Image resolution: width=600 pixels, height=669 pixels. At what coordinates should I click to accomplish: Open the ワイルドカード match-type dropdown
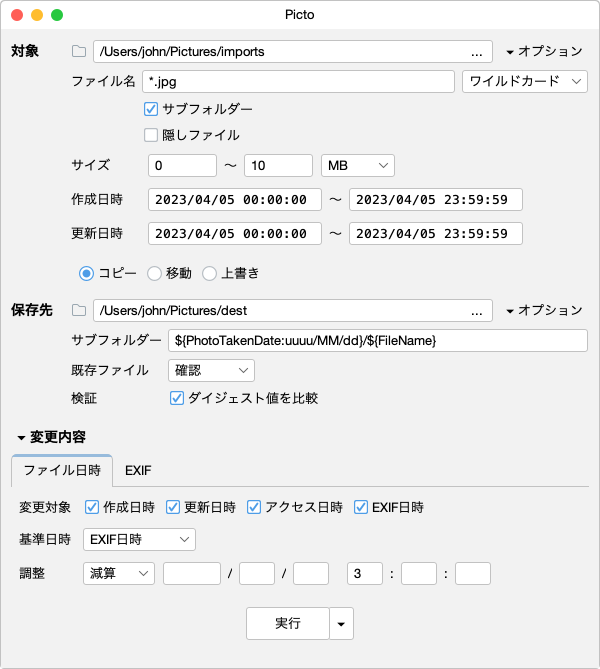[x=525, y=81]
